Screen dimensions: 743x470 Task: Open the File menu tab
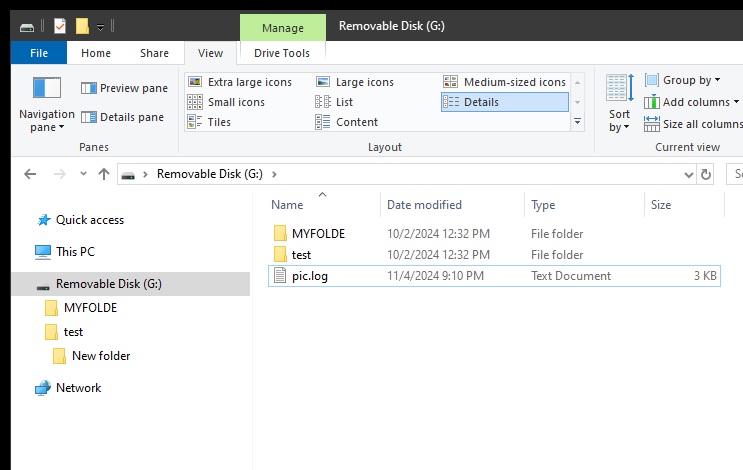tap(40, 53)
